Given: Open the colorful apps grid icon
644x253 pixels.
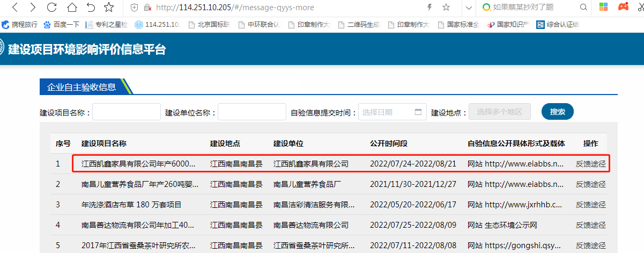Looking at the screenshot, I should 604,7.
